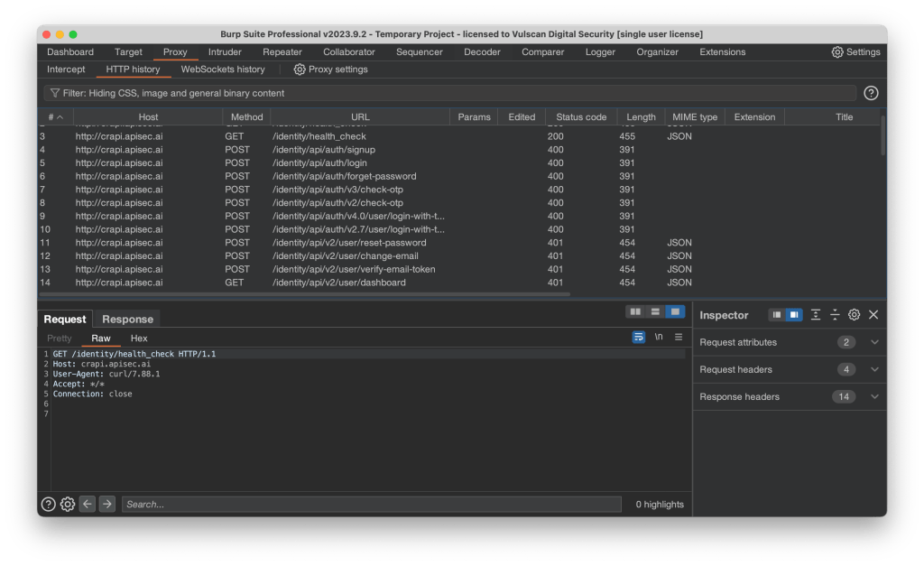Focus the request Search field
Viewport: 924px width, 566px height.
371,504
